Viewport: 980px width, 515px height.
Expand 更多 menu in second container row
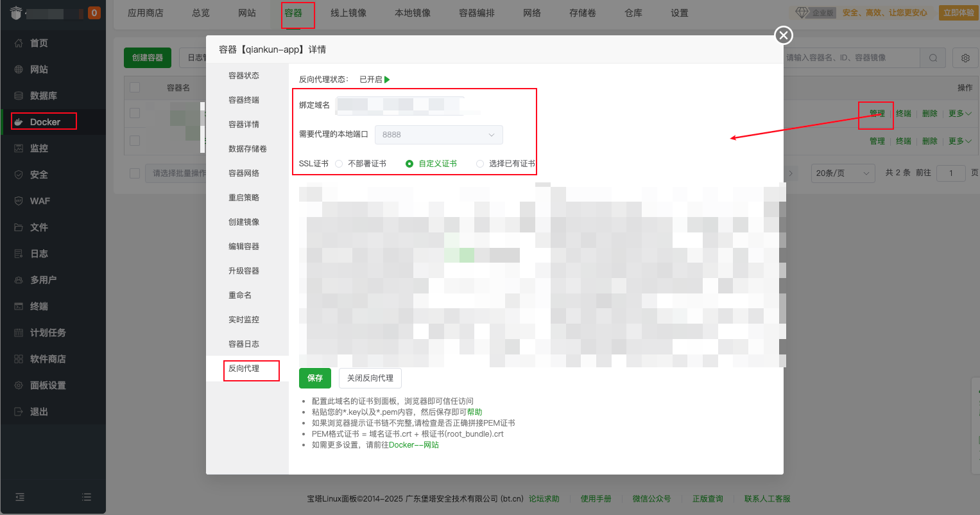(959, 141)
